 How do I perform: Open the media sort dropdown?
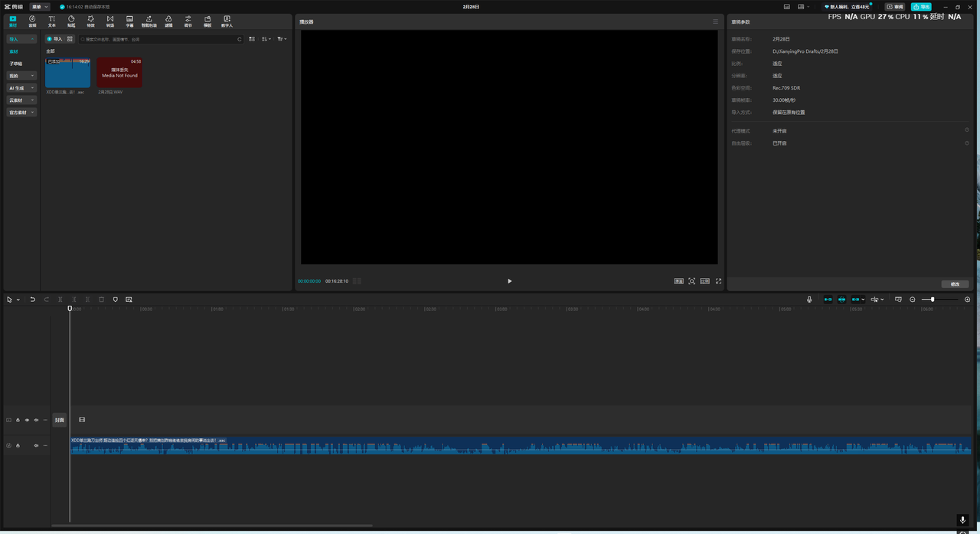click(x=266, y=39)
